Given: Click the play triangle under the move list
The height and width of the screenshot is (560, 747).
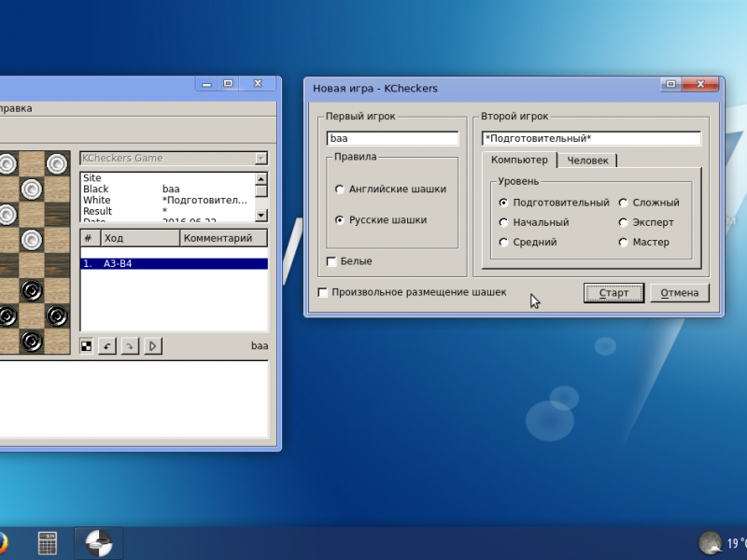Looking at the screenshot, I should [x=152, y=346].
